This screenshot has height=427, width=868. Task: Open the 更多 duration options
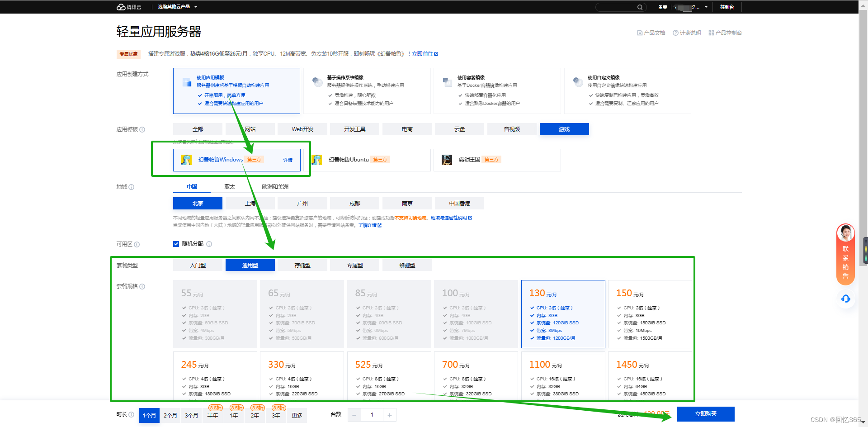pyautogui.click(x=297, y=416)
